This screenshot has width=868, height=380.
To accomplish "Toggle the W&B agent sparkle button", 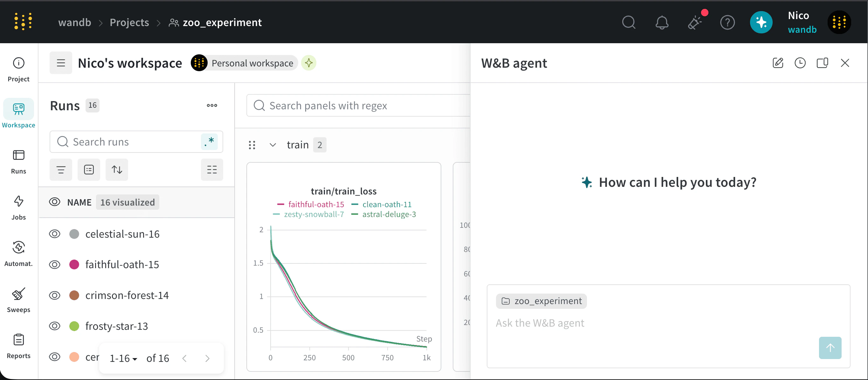I will (761, 22).
